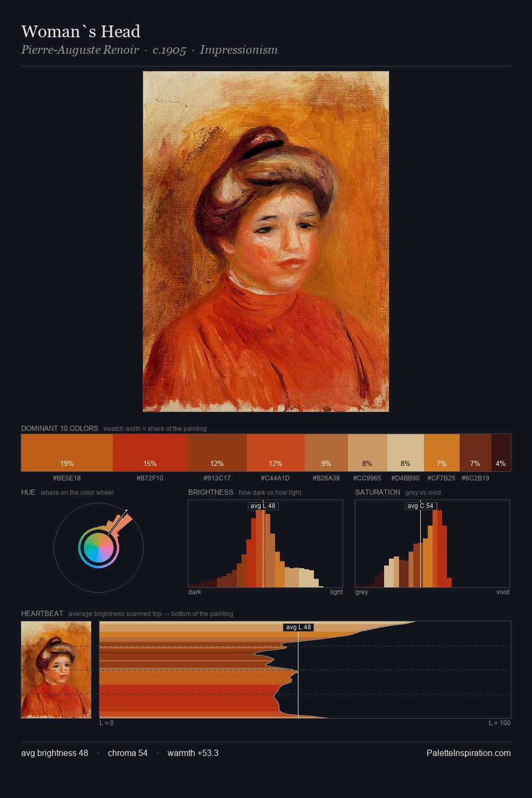Click artist name Pierre-Auguste Renoir
The image size is (532, 798).
pyautogui.click(x=80, y=50)
